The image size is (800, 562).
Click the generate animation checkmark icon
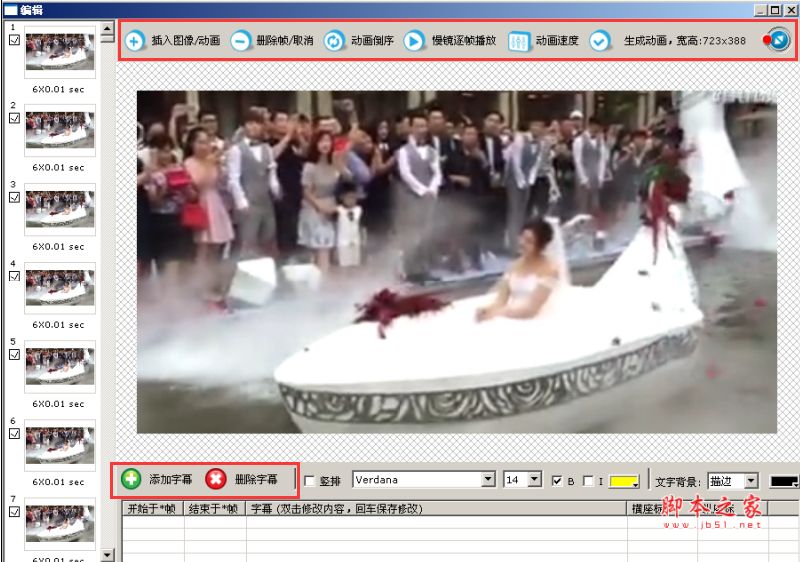599,40
